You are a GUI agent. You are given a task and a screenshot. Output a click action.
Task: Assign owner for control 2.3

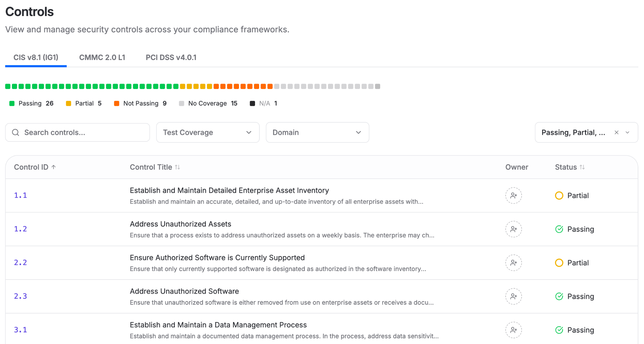point(514,297)
